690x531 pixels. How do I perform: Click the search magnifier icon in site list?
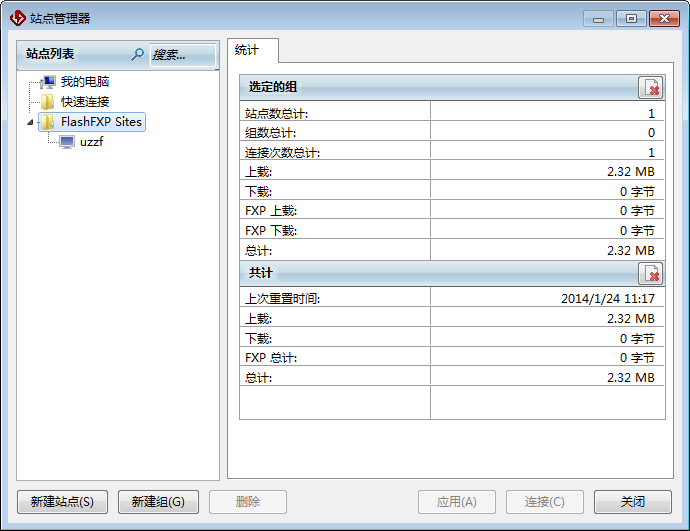(x=137, y=55)
